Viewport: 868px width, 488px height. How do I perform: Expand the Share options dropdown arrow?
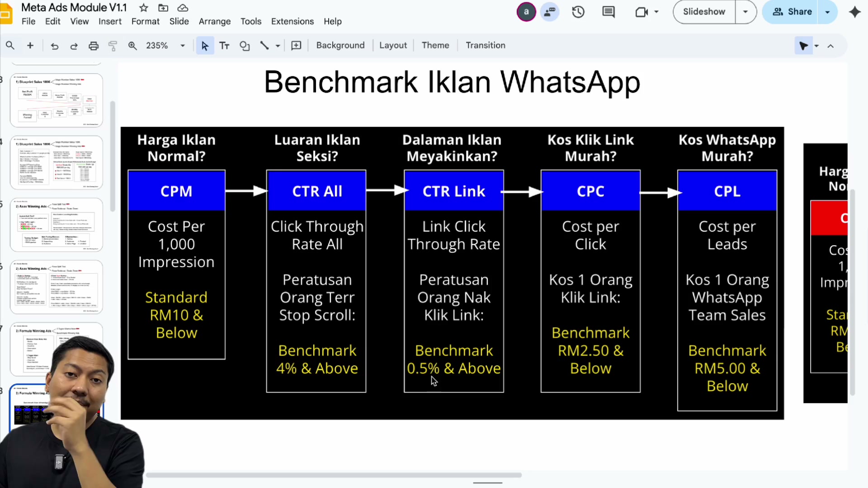[x=827, y=12]
